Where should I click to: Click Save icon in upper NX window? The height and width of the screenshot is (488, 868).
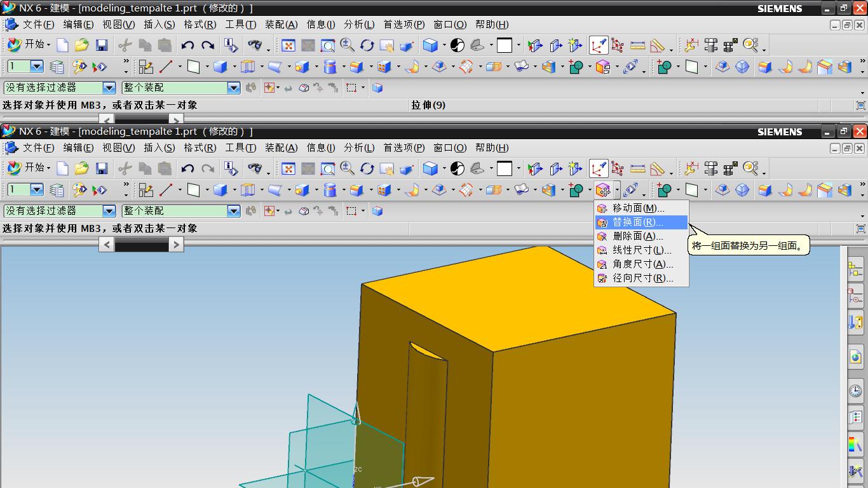pos(102,45)
